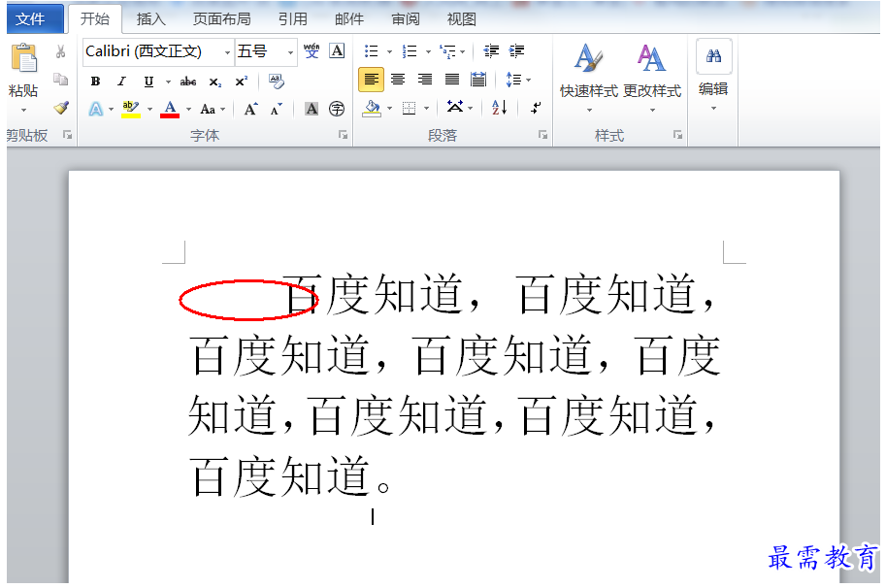This screenshot has width=886, height=588.
Task: Click the Numbering list icon
Action: pyautogui.click(x=410, y=51)
